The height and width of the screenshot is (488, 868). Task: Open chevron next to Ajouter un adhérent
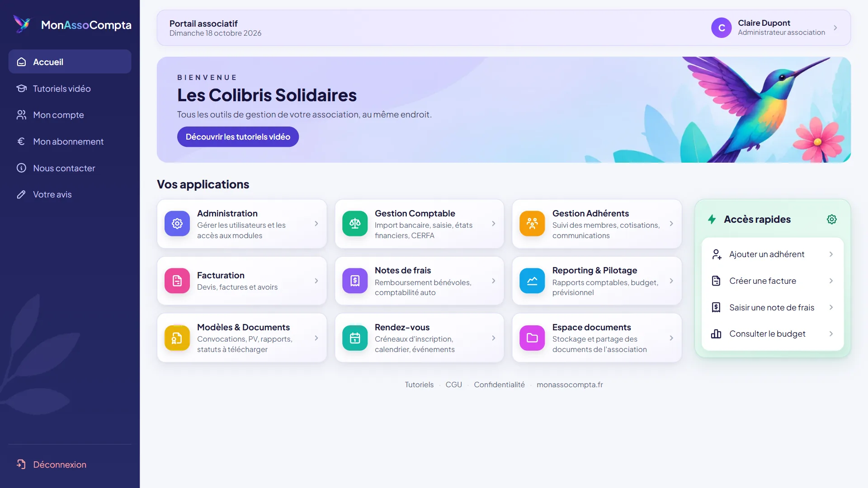pos(831,254)
